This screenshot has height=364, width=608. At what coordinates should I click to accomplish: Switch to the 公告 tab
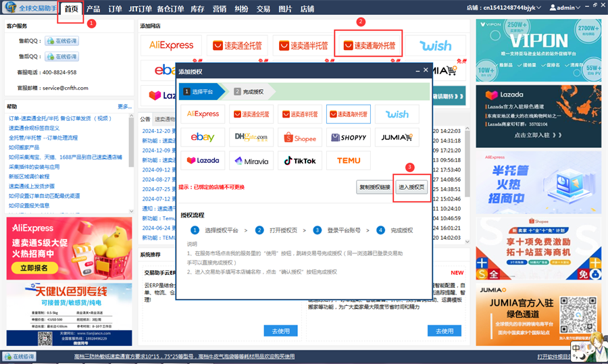point(145,119)
